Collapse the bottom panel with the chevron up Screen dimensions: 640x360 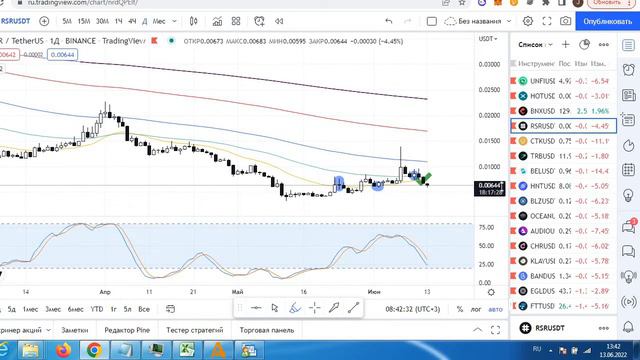click(478, 330)
